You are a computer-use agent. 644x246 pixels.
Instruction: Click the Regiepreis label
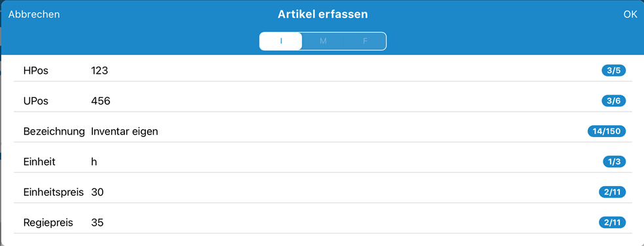coord(48,223)
